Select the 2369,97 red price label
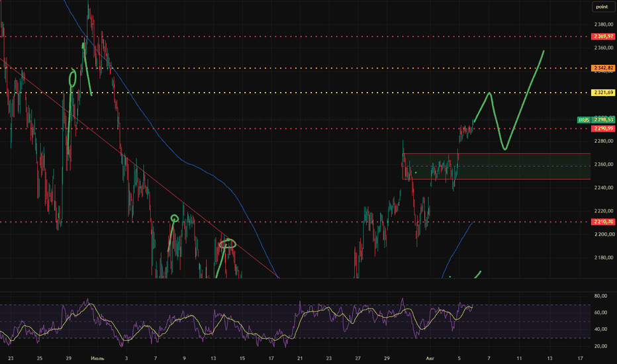 [603, 36]
